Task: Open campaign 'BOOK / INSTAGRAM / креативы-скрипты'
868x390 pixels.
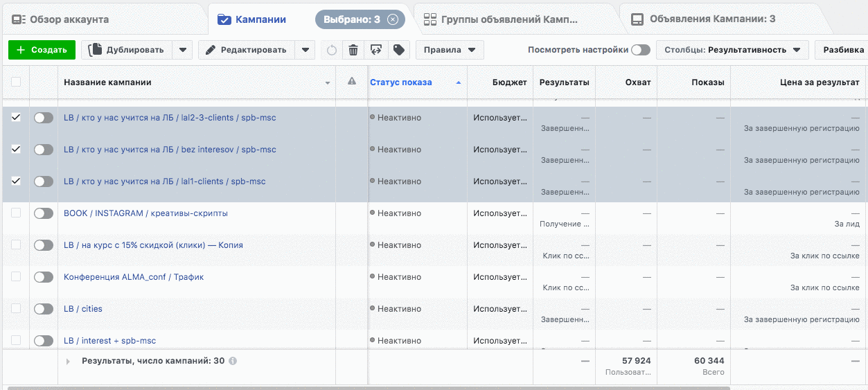Action: (x=145, y=213)
